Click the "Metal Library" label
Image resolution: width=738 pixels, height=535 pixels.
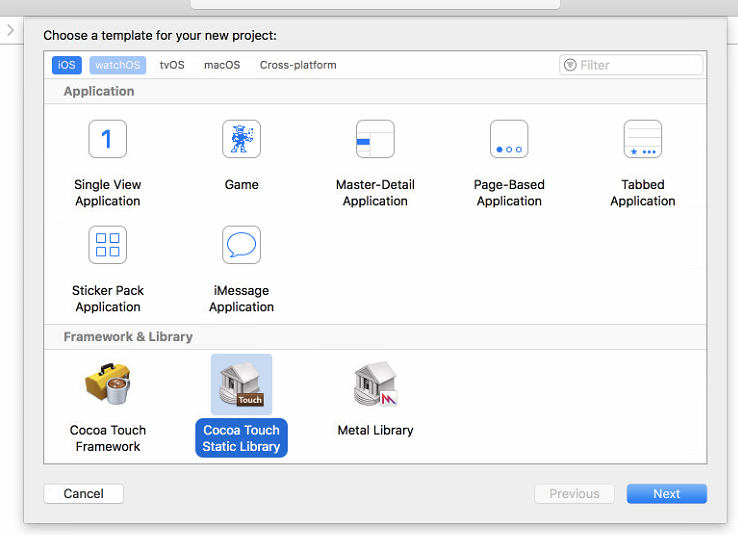coord(375,430)
